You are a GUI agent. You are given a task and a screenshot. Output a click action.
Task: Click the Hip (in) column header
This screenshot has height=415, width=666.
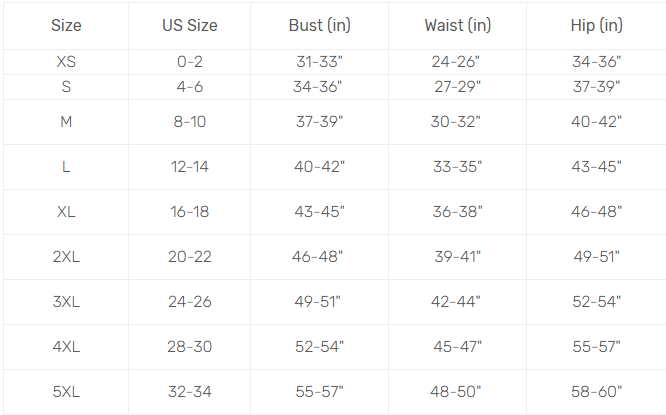click(596, 25)
